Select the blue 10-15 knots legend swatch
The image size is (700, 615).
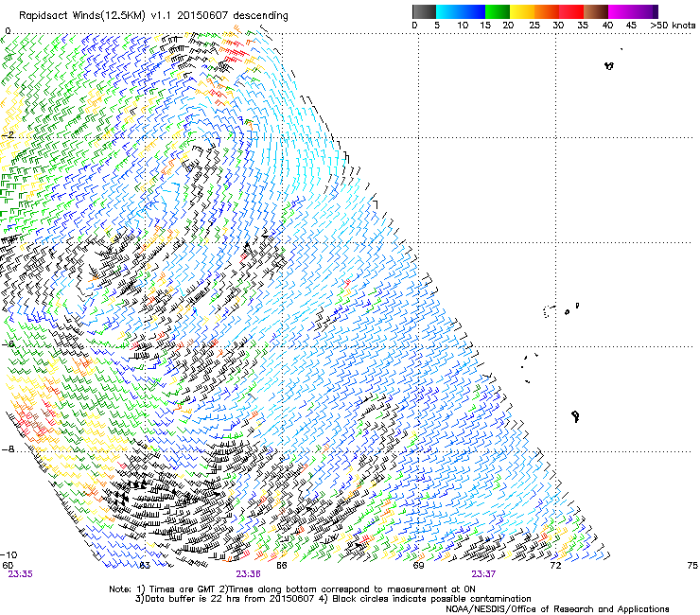473,11
